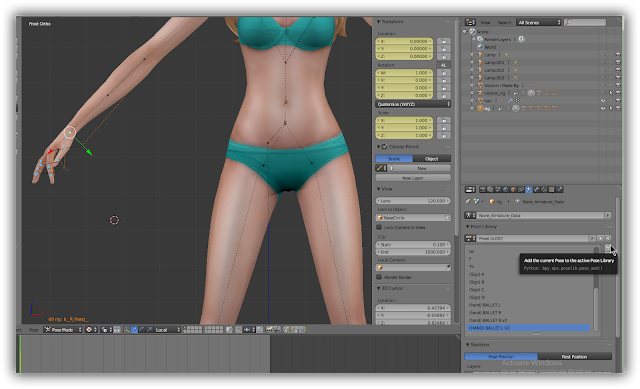
Task: Toggle lock for Scale Y
Action: point(444,128)
